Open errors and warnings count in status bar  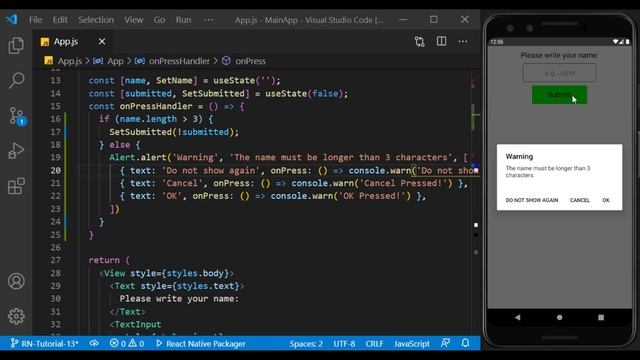tap(127, 343)
